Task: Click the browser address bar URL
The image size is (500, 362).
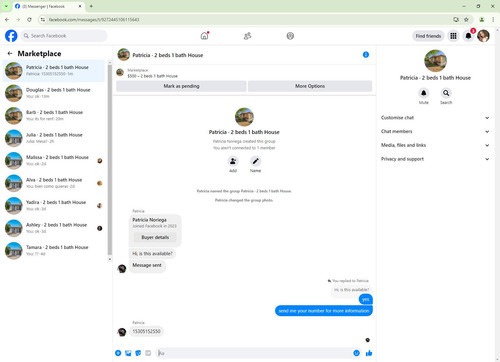Action: 94,20
